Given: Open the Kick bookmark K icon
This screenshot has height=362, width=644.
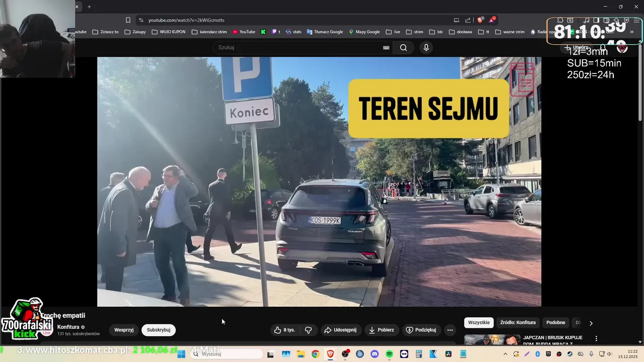Looking at the screenshot, I should coord(263,32).
